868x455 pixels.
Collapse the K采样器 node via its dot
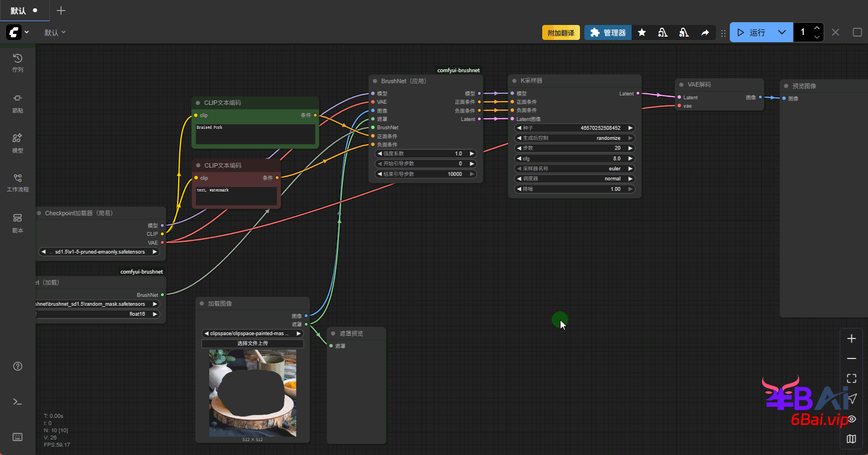[514, 81]
